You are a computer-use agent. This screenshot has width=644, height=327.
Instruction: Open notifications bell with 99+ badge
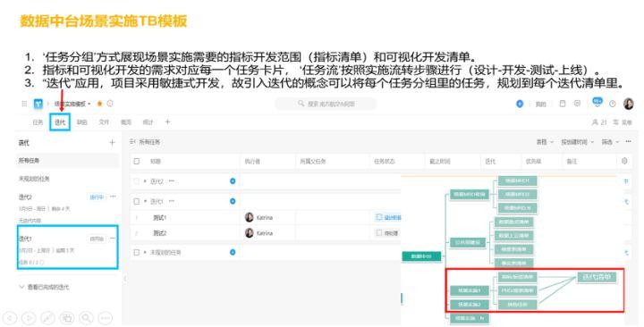pyautogui.click(x=597, y=102)
